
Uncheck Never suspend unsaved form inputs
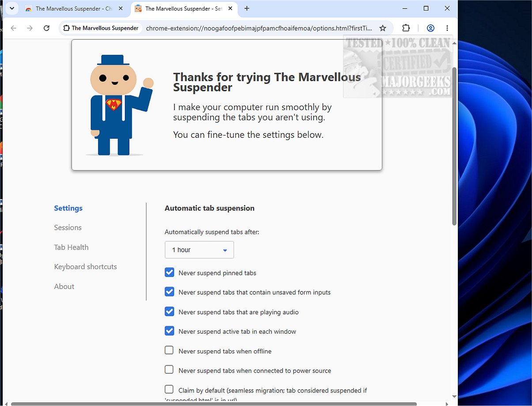[x=169, y=292]
